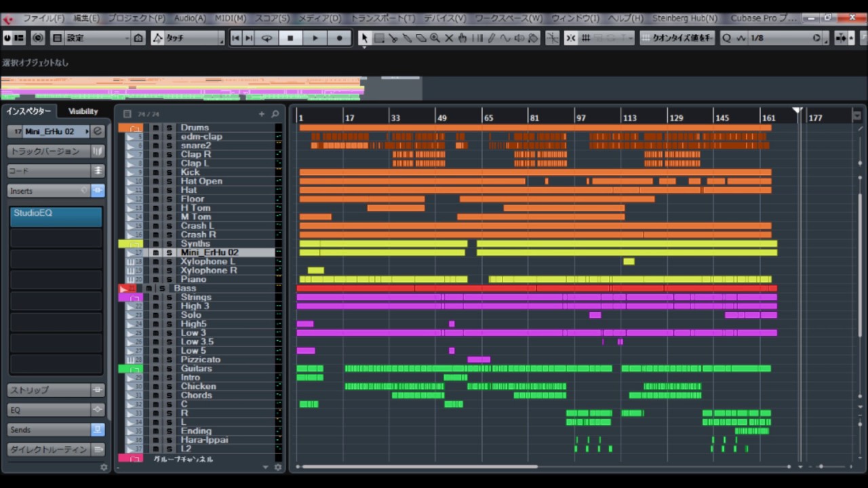Solo the Chicken track

point(170,386)
